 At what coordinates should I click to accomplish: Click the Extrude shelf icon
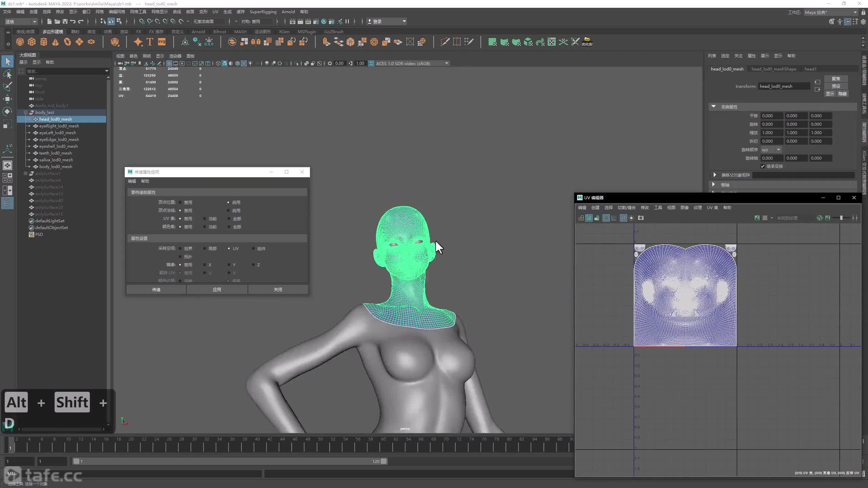click(x=326, y=42)
